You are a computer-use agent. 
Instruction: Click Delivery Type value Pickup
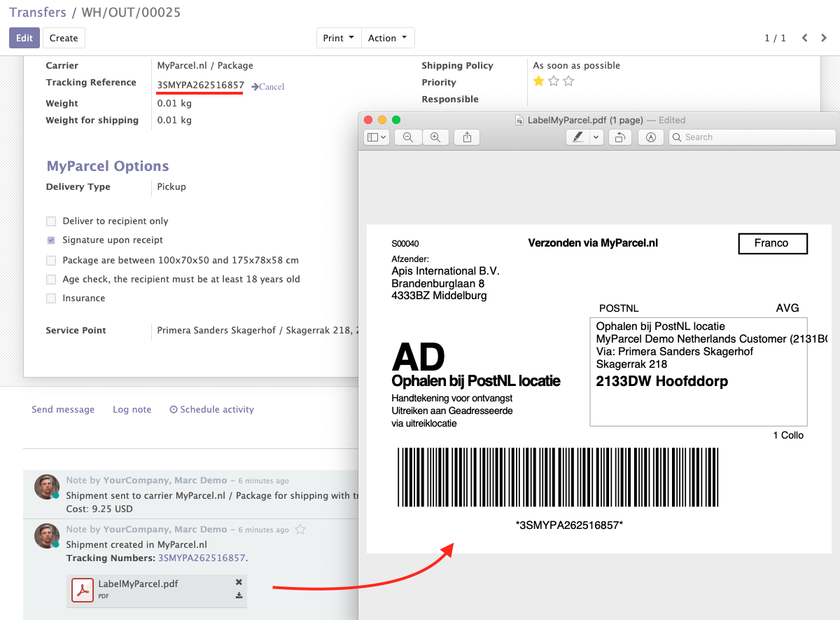coord(171,186)
